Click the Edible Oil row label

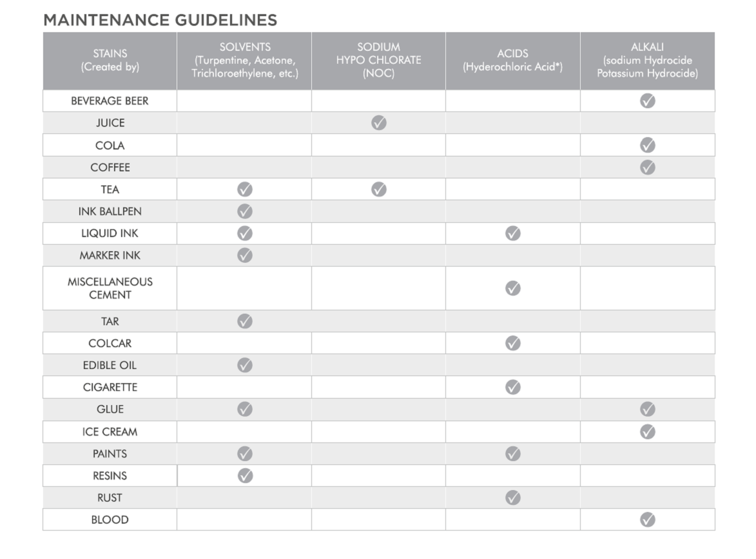pyautogui.click(x=110, y=365)
